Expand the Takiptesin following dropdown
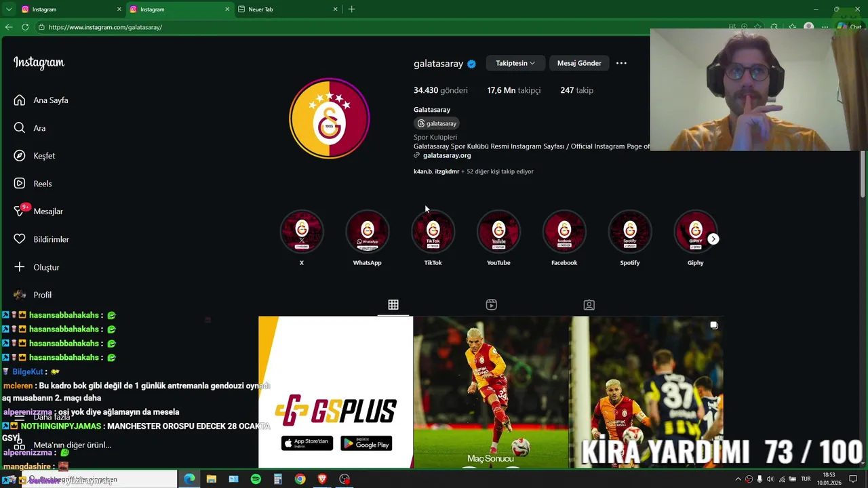Screen dimensions: 868x488 515,63
